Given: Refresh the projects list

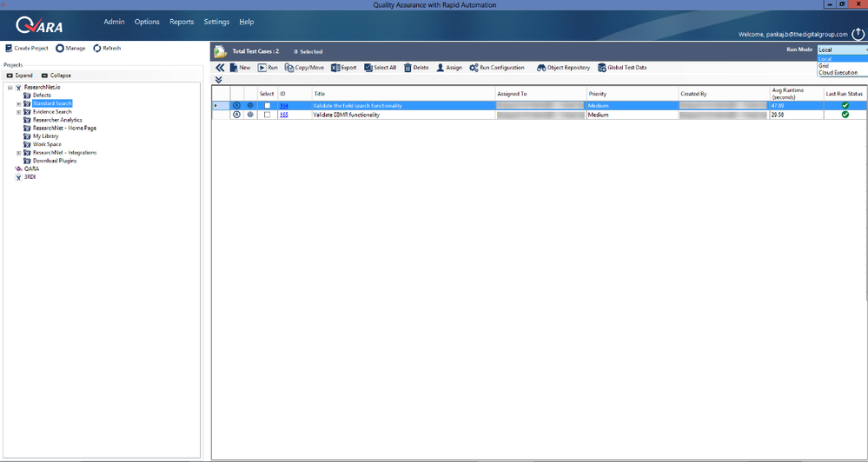Looking at the screenshot, I should (107, 48).
